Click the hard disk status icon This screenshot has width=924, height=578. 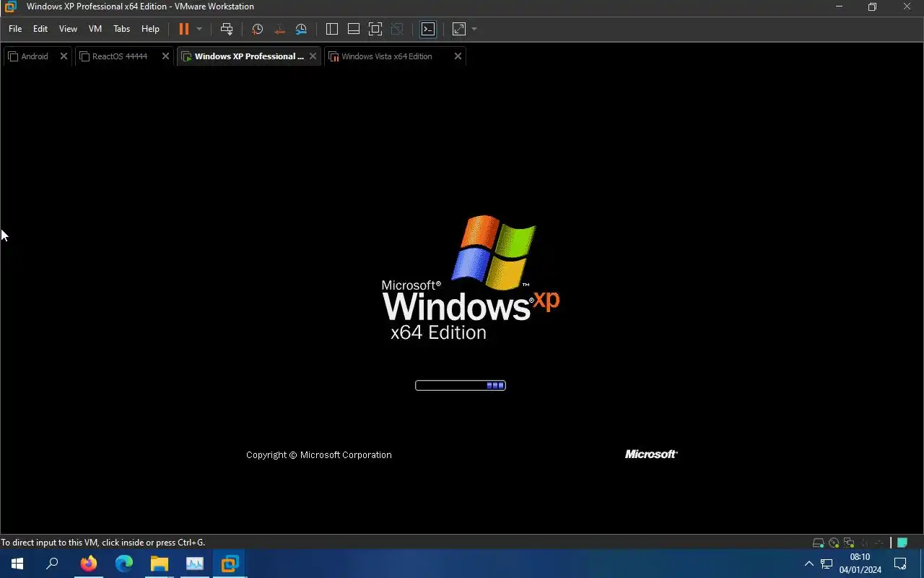point(818,543)
